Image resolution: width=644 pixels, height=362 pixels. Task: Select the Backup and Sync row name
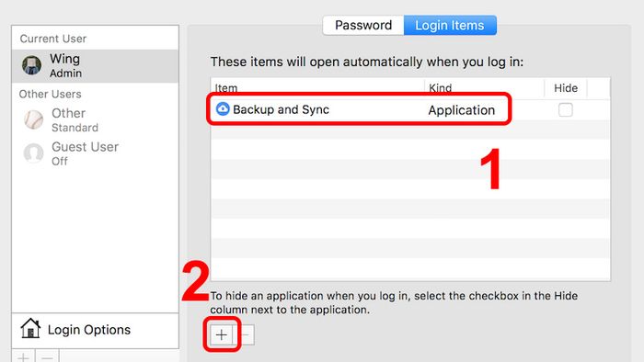tap(281, 109)
